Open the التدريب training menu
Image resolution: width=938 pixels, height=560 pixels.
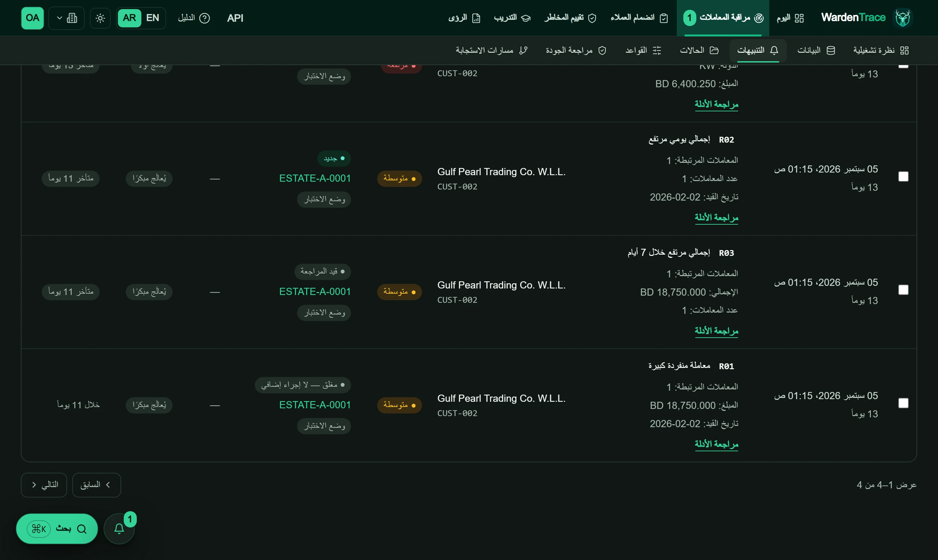512,18
